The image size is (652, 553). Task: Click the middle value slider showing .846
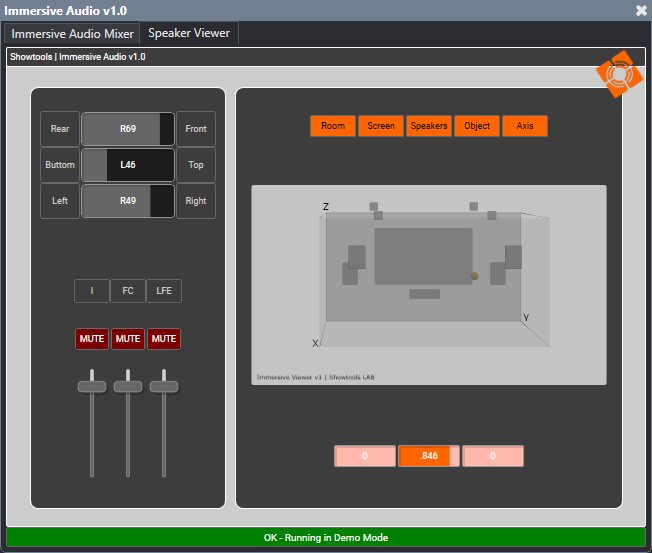click(x=429, y=456)
